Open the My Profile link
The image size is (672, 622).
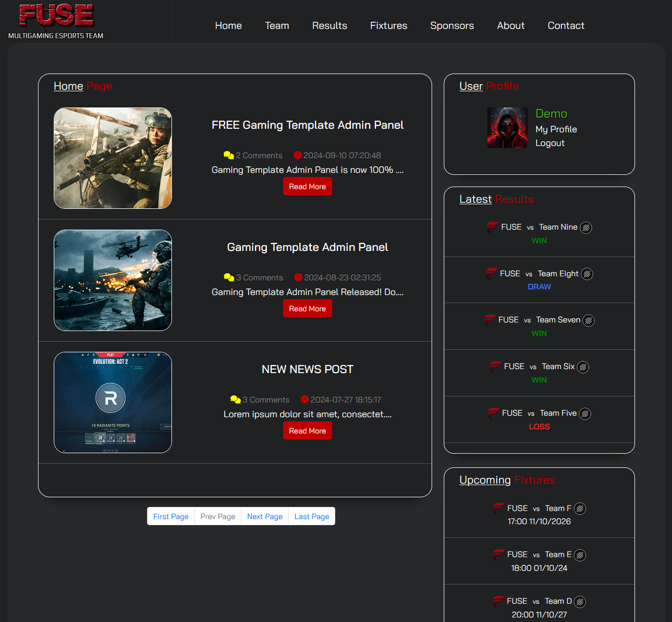pyautogui.click(x=556, y=129)
